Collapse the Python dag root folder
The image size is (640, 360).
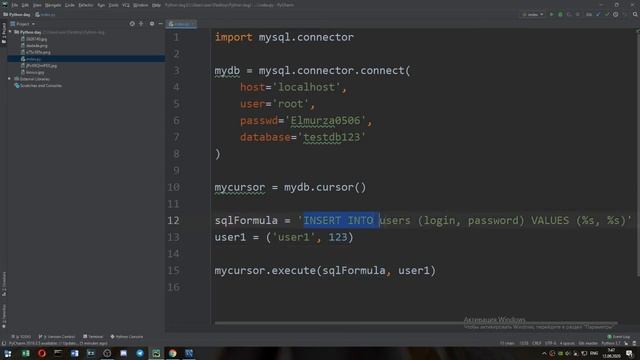[x=10, y=32]
